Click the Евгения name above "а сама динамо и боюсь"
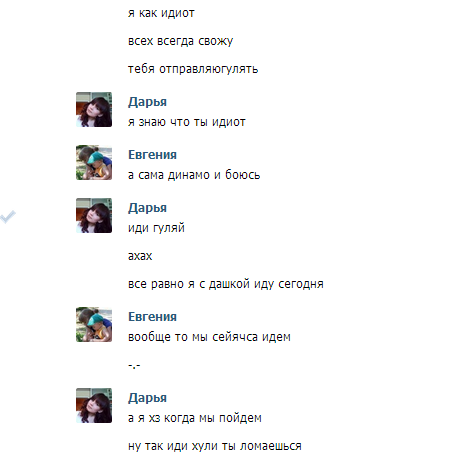Image resolution: width=461 pixels, height=463 pixels. click(152, 155)
